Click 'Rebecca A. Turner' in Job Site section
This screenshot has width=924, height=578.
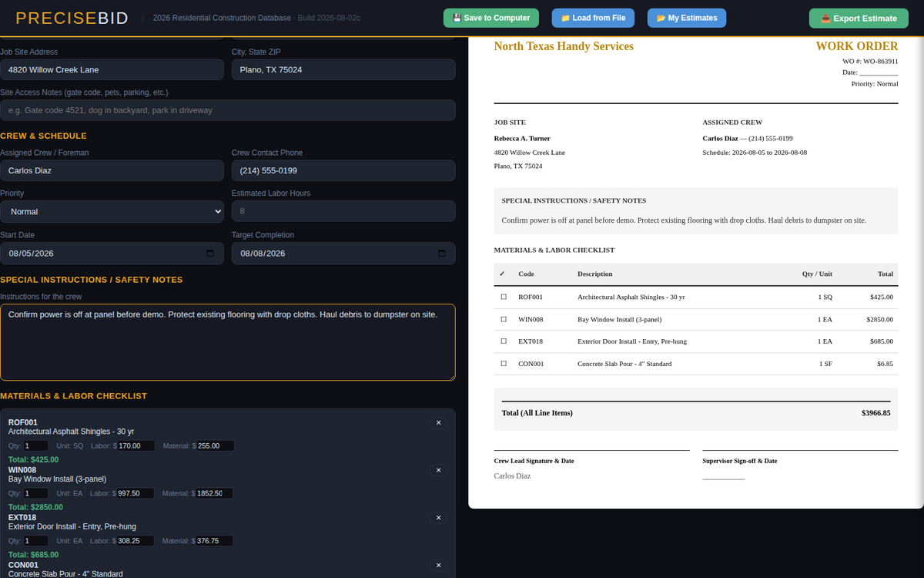[522, 139]
